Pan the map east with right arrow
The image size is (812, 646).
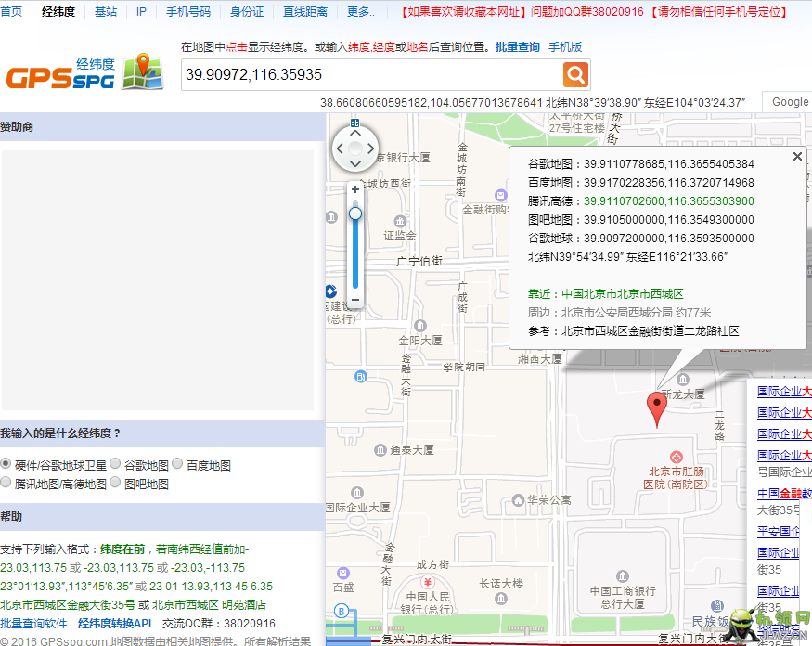pos(371,149)
